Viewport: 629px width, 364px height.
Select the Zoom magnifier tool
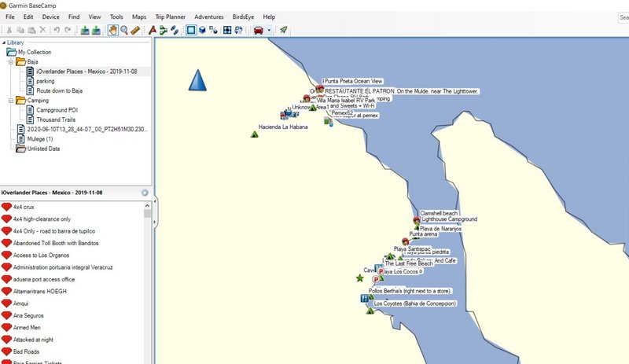pos(124,30)
